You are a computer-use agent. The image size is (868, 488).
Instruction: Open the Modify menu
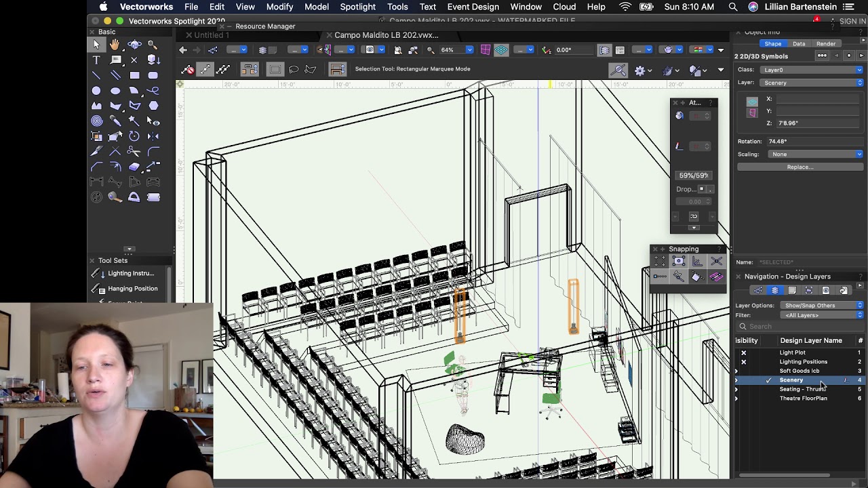click(279, 7)
